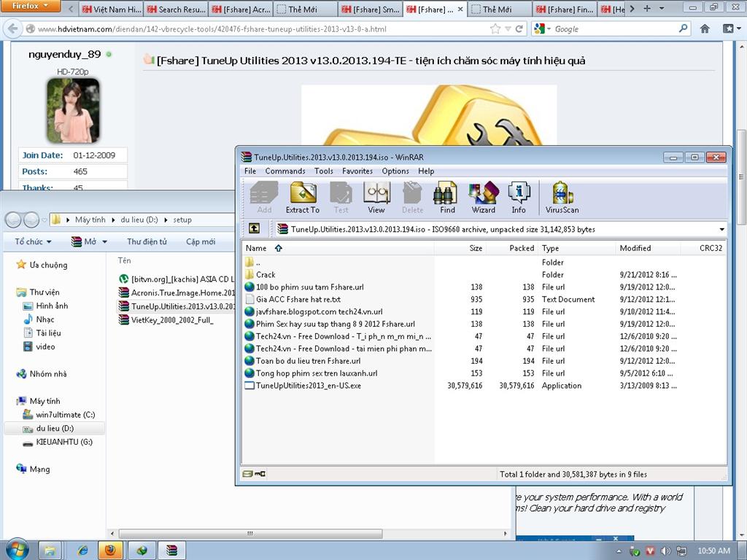This screenshot has height=560, width=747.
Task: Open a new Firefox tab
Action: click(647, 8)
